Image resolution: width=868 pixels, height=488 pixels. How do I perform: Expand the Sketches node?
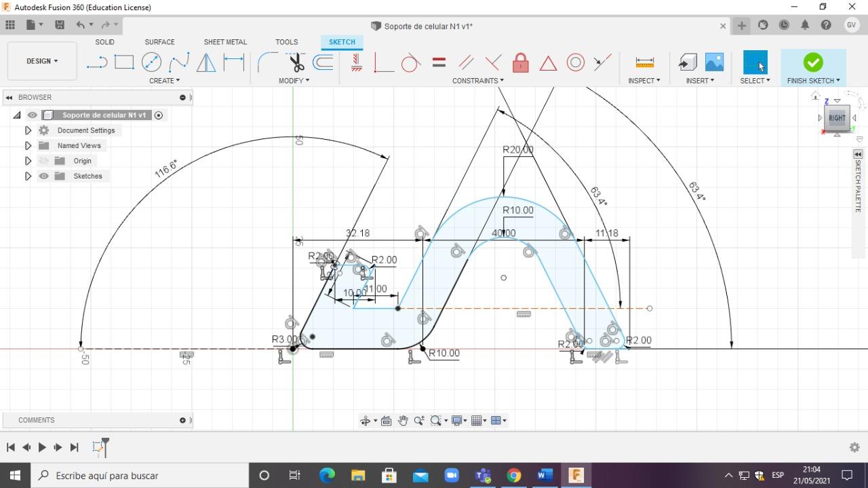28,176
